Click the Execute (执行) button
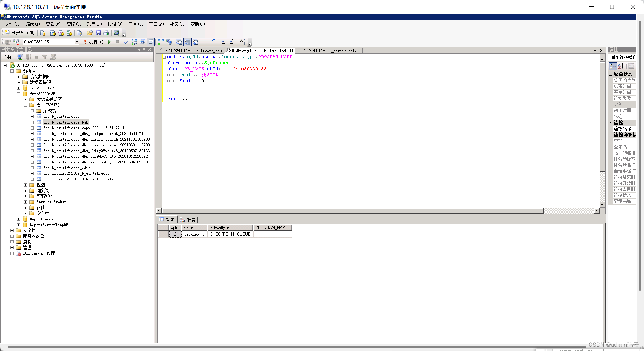 94,42
